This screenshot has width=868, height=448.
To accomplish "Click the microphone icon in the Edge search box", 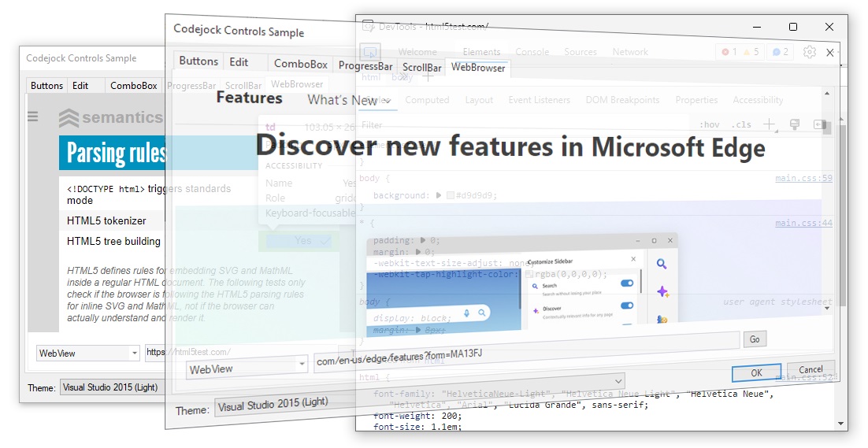I will 466,313.
